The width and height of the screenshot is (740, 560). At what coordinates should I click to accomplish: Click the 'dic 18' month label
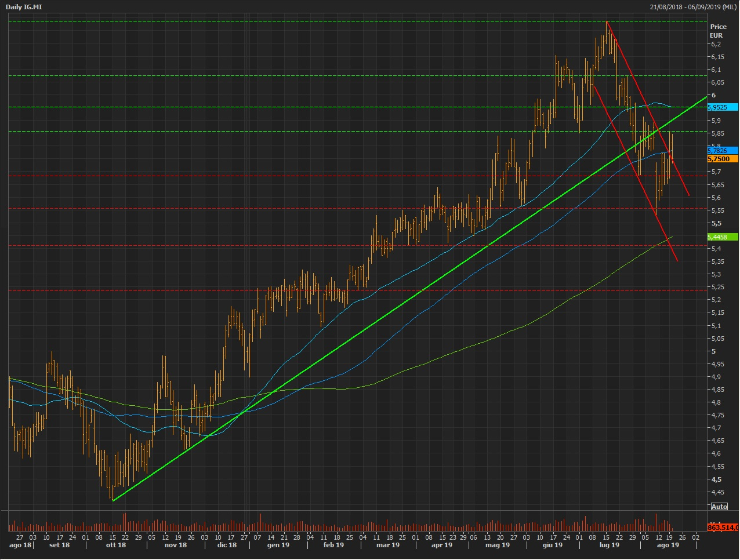(x=227, y=545)
